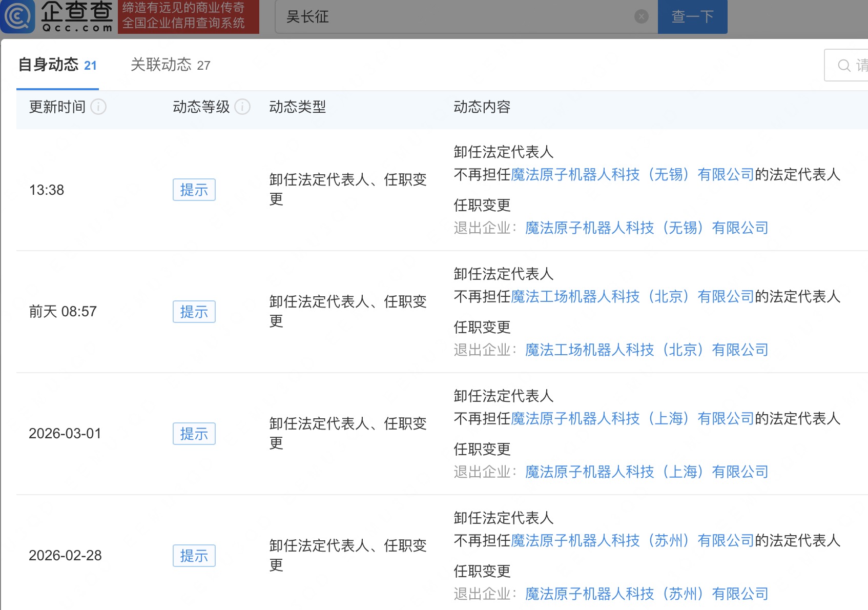The width and height of the screenshot is (868, 610).
Task: Clear the search box text
Action: click(641, 17)
